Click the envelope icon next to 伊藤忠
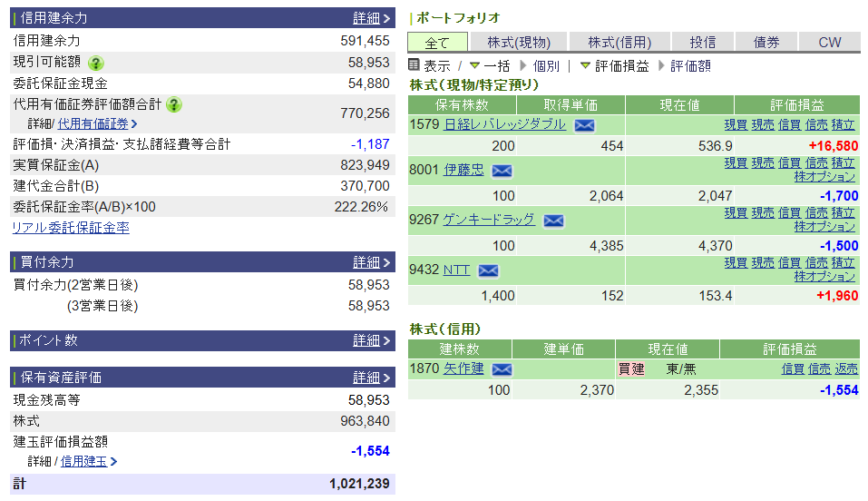The image size is (868, 501). pyautogui.click(x=502, y=171)
